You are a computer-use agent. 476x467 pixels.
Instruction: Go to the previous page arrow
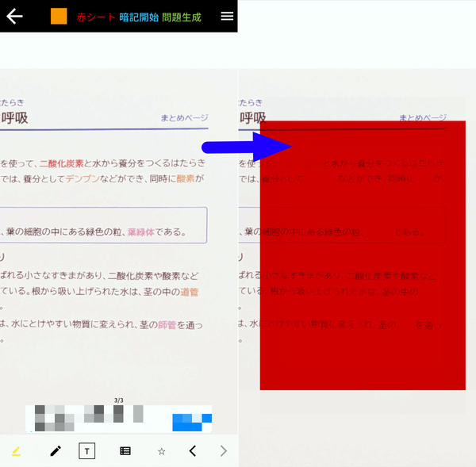pos(193,451)
